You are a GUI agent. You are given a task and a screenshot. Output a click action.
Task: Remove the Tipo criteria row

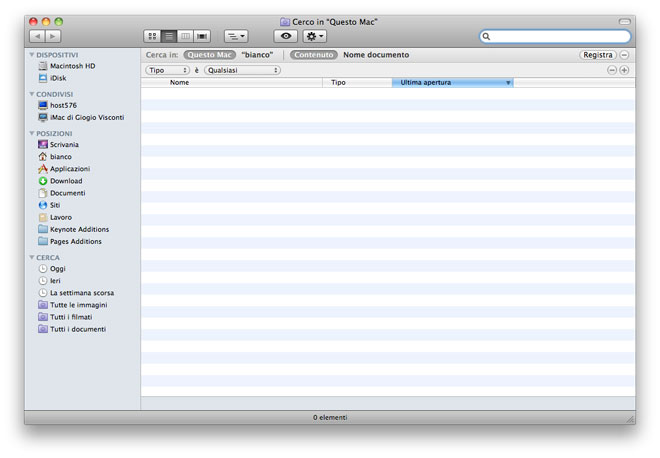pyautogui.click(x=612, y=70)
